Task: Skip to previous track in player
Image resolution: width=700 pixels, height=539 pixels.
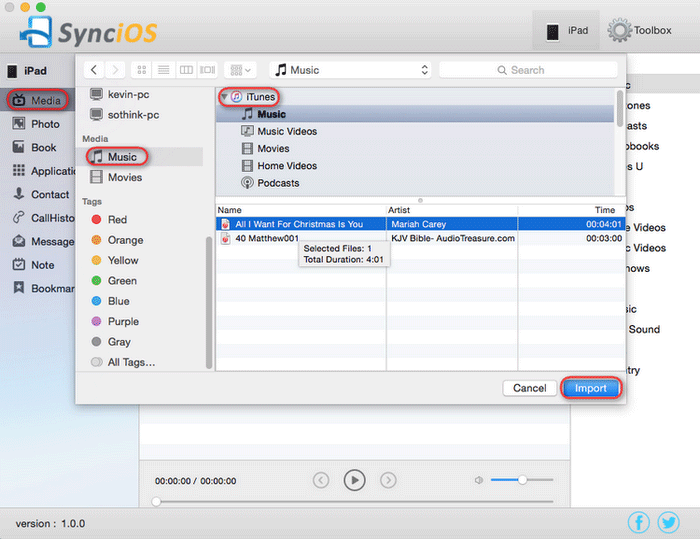Action: click(x=321, y=480)
